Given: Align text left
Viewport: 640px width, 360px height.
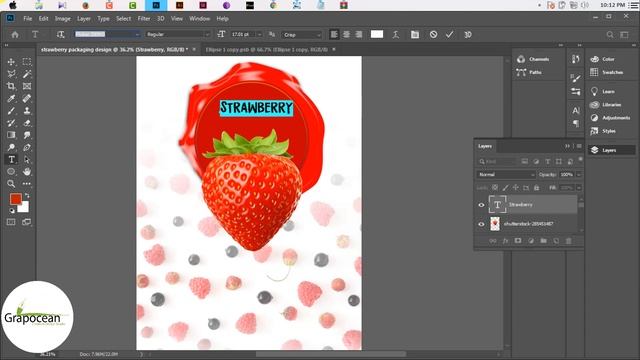Looking at the screenshot, I should tap(334, 35).
